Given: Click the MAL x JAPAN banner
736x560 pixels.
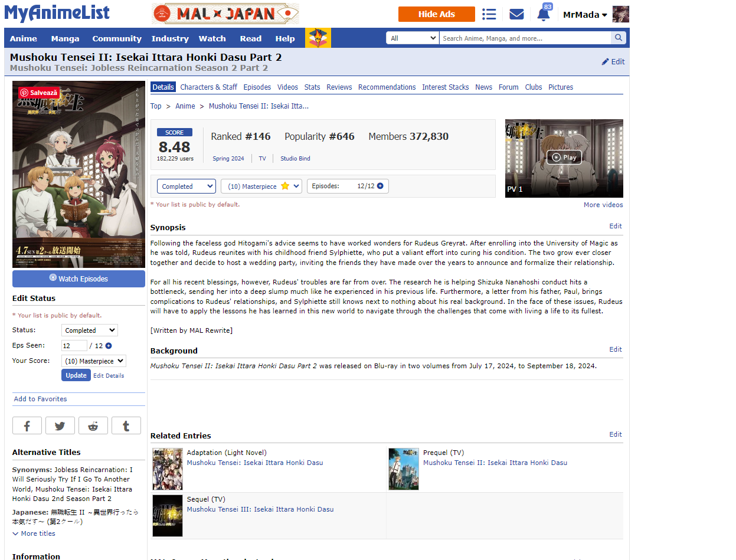Looking at the screenshot, I should tap(225, 14).
